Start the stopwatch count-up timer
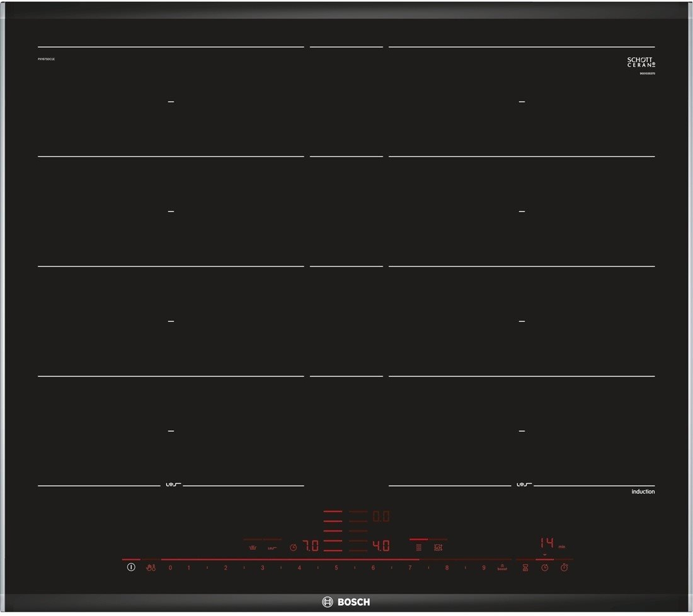 pos(564,568)
